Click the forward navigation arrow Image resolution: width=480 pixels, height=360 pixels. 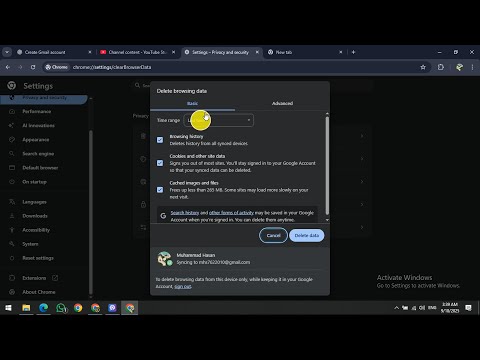[x=20, y=67]
